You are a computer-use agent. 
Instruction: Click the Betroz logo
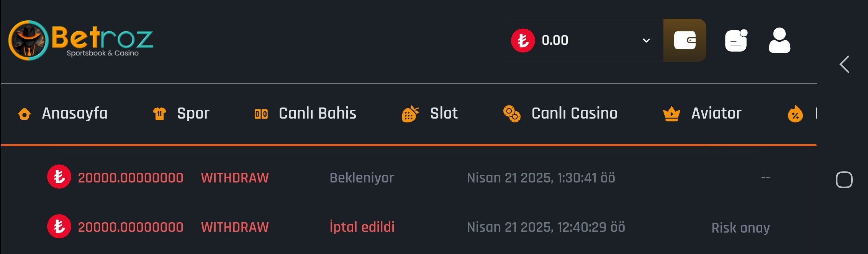[81, 40]
